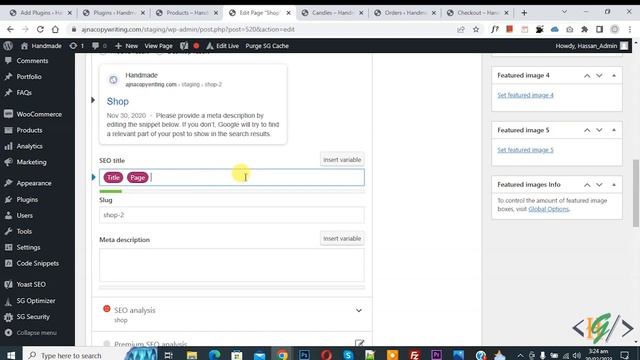Bookmark this page with the star icon
Image resolution: width=640 pixels, height=360 pixels.
pyautogui.click(x=476, y=29)
